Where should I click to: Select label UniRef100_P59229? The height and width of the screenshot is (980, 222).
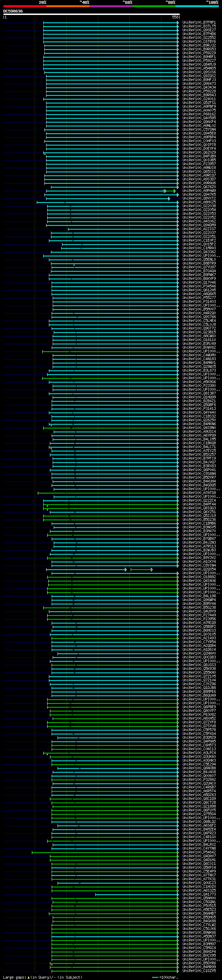(x=199, y=53)
